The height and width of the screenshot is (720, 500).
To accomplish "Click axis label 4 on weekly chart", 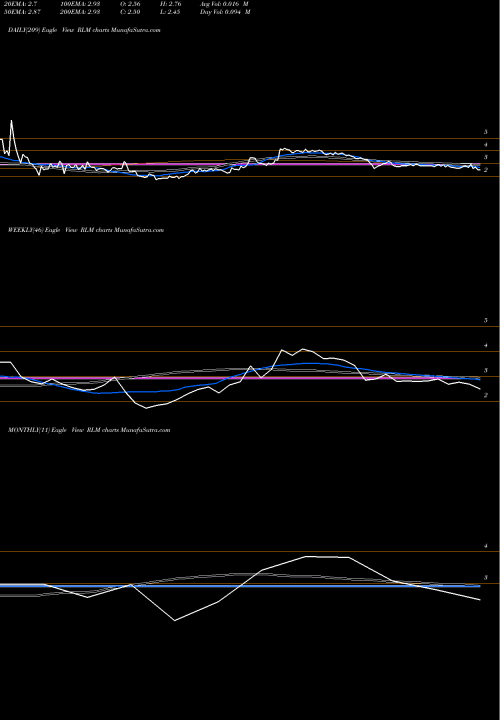I will pyautogui.click(x=486, y=345).
